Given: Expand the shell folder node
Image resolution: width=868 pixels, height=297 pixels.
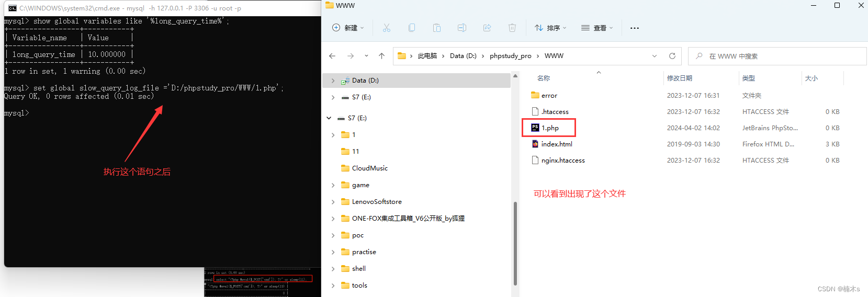Looking at the screenshot, I should pyautogui.click(x=333, y=269).
